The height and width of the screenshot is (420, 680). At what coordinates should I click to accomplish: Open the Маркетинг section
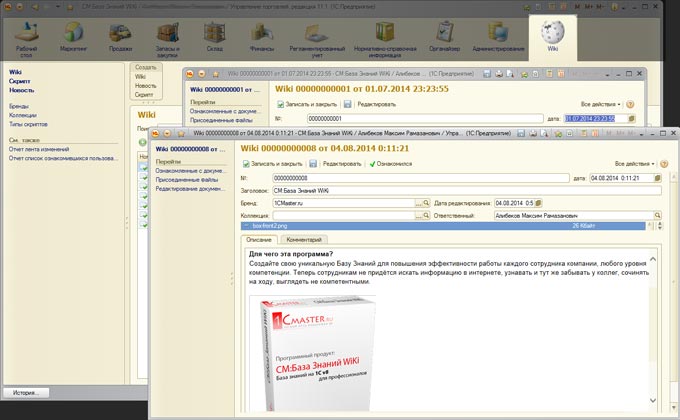click(x=73, y=37)
